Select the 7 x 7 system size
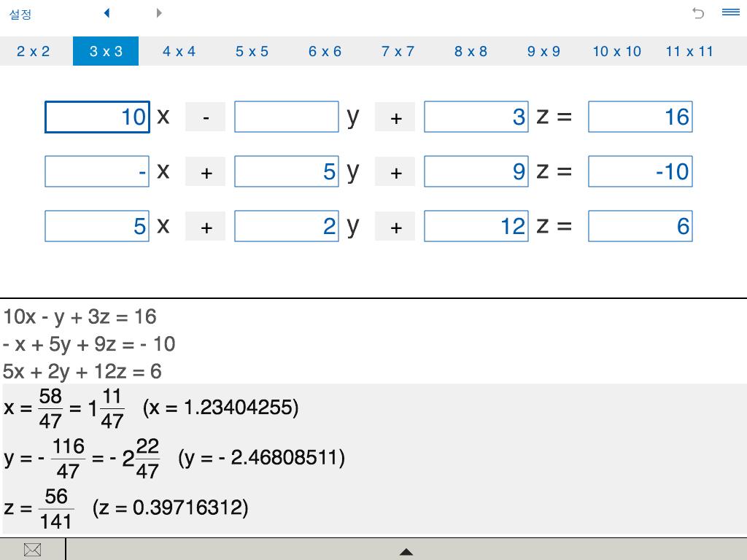747x560 pixels. [398, 51]
